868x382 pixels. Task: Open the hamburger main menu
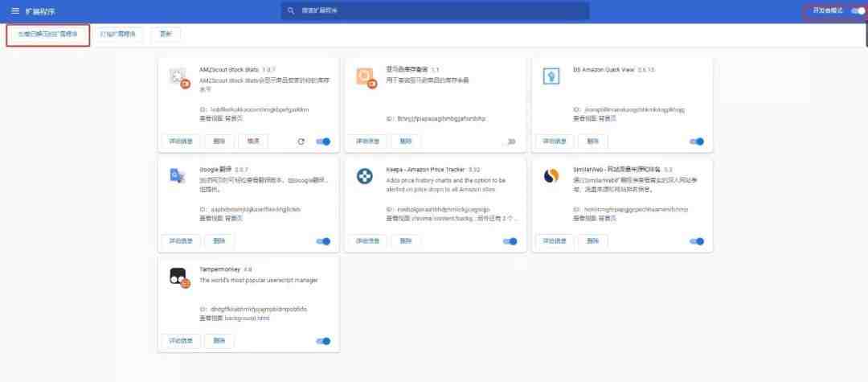click(x=15, y=11)
